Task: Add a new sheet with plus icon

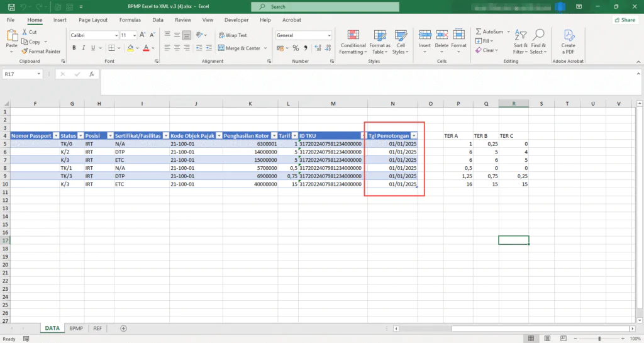Action: (124, 329)
